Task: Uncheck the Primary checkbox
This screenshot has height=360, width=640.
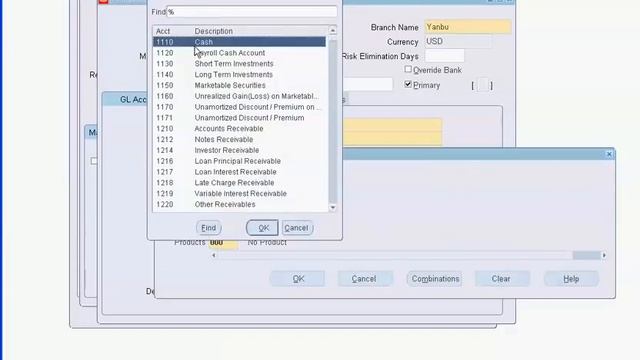Action: (408, 84)
